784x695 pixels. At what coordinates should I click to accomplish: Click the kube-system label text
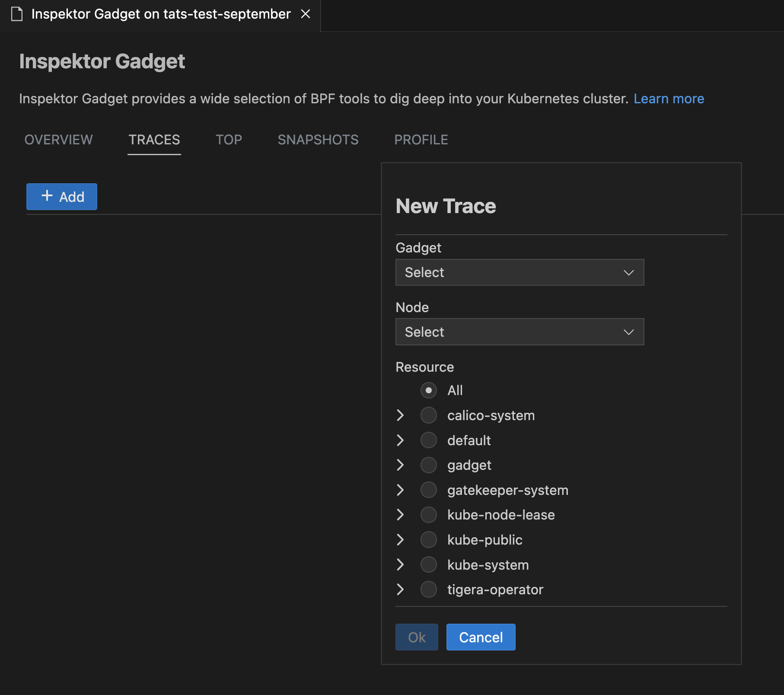tap(488, 565)
